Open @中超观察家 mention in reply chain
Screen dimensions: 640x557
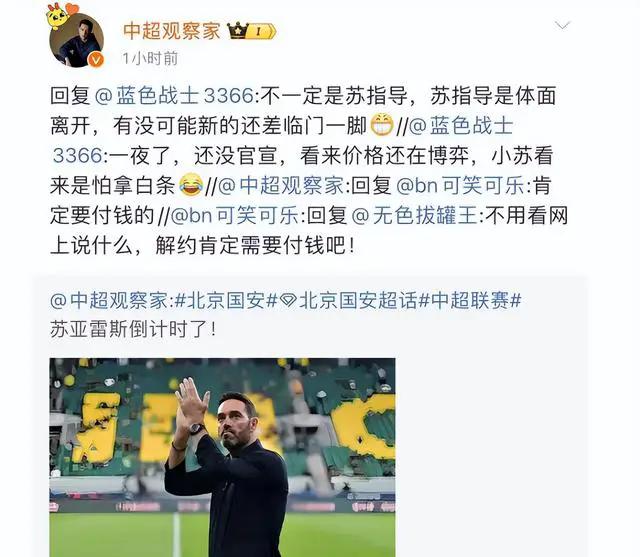click(282, 185)
